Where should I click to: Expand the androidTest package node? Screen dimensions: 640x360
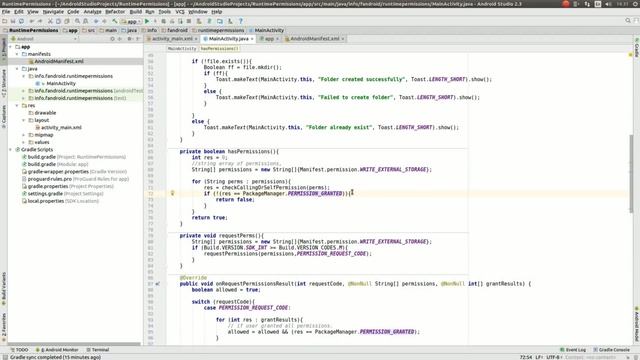tap(24, 91)
